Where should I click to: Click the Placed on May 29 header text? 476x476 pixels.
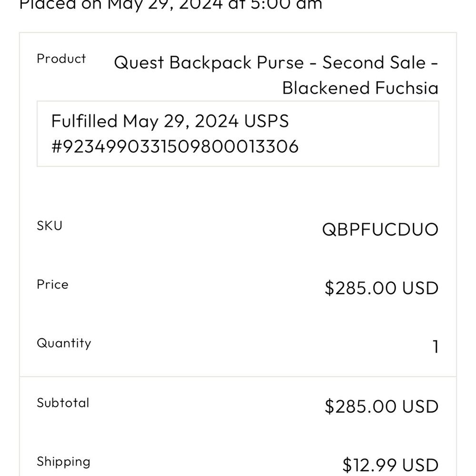pyautogui.click(x=170, y=5)
